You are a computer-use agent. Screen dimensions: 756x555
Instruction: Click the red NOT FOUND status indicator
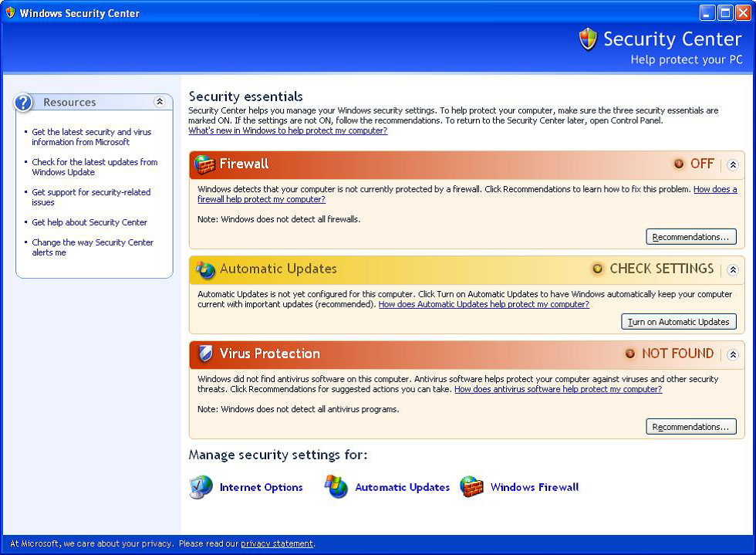(629, 354)
